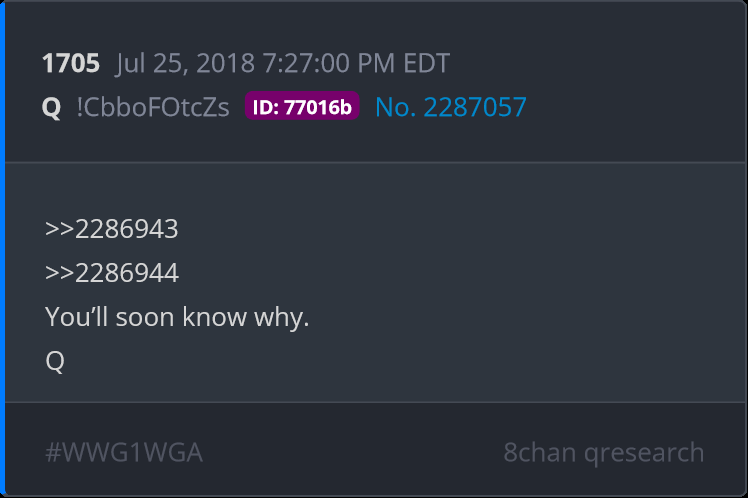Click the blue vertical bar on left edge
Image resolution: width=748 pixels, height=498 pixels.
(2, 249)
